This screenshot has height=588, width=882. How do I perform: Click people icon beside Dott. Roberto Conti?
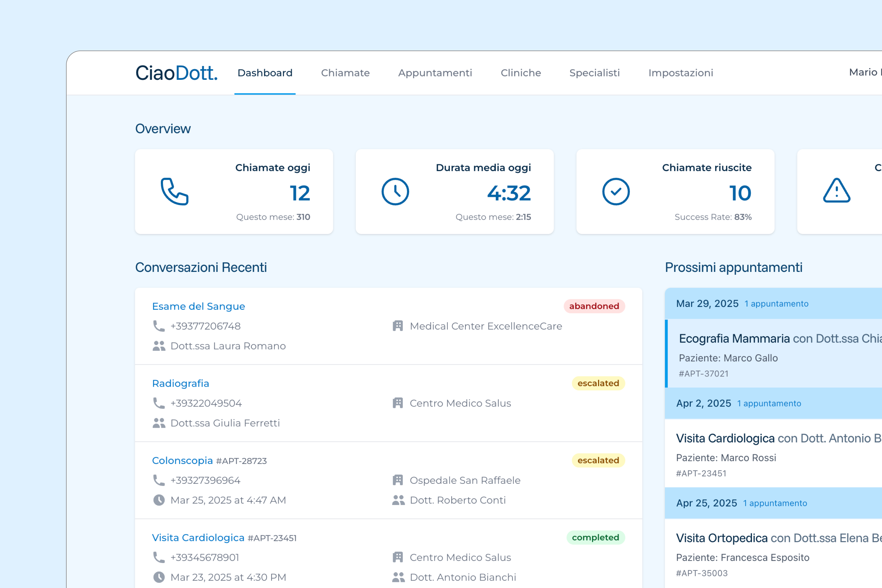(398, 500)
